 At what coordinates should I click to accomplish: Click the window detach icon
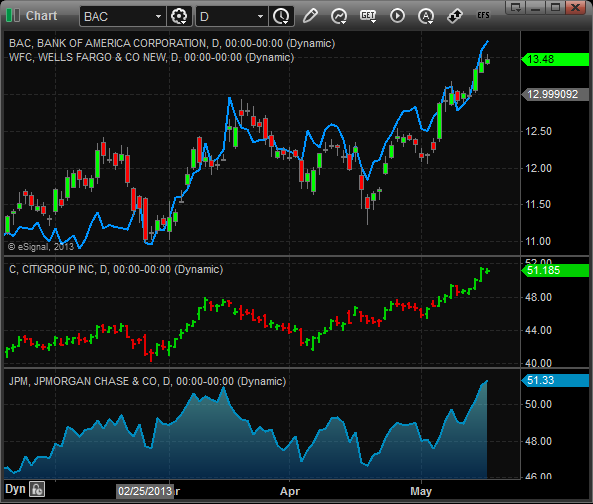click(515, 7)
